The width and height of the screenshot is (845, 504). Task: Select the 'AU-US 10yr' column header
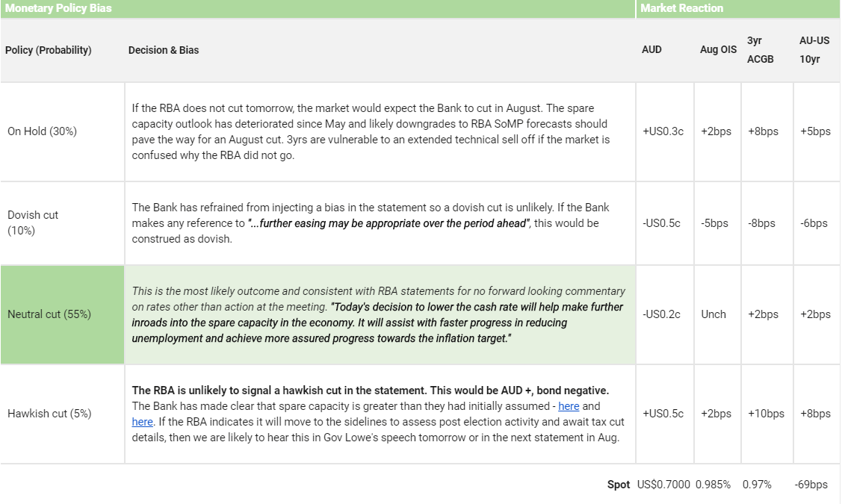[811, 50]
